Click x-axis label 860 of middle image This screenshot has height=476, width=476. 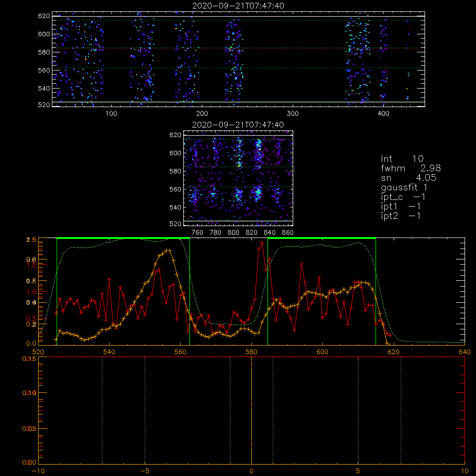pyautogui.click(x=288, y=233)
